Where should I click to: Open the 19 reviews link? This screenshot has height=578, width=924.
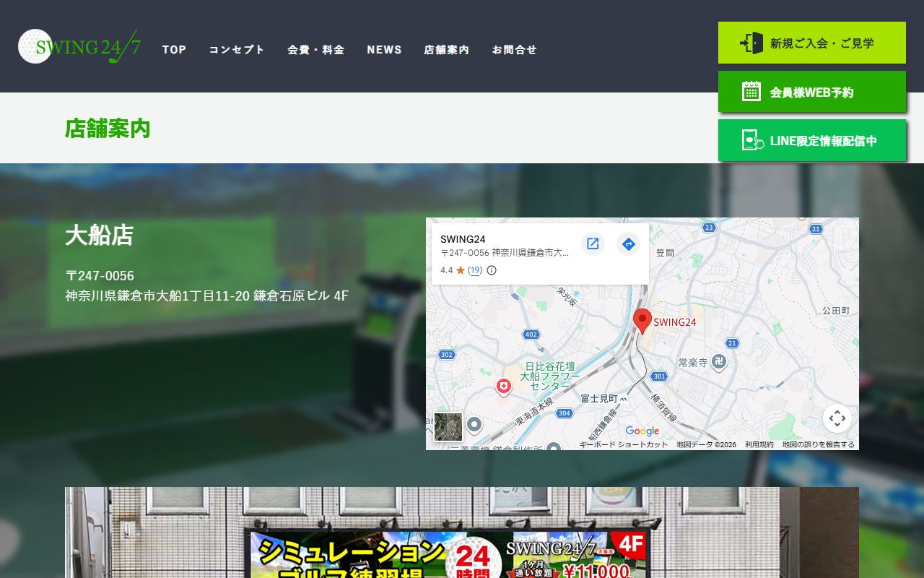point(475,270)
